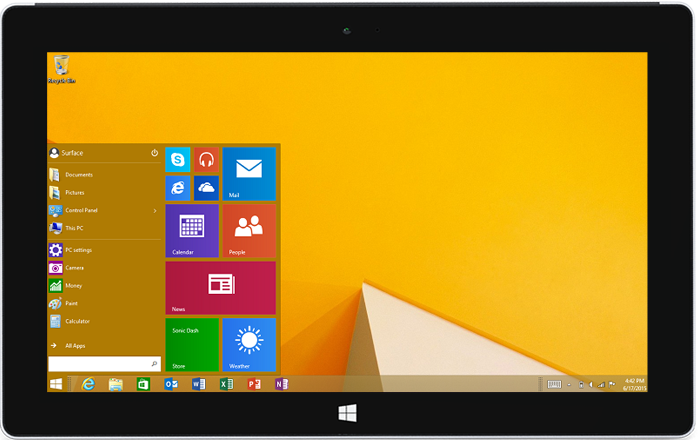The image size is (700, 440).
Task: Open Recycle Bin on the desktop
Action: pos(62,68)
